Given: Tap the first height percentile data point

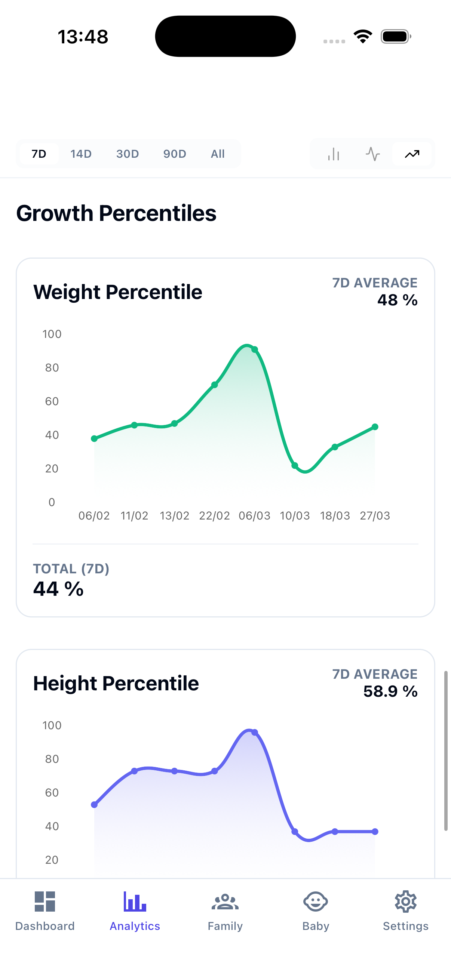Looking at the screenshot, I should [x=94, y=805].
